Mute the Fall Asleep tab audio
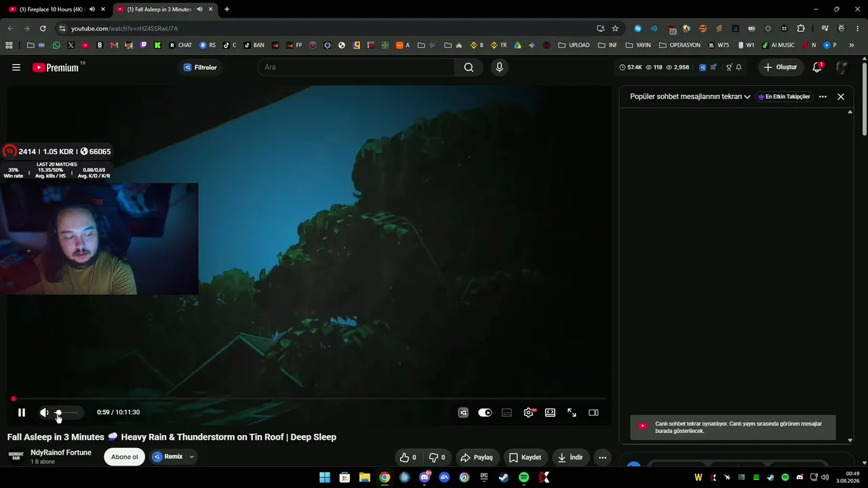The image size is (868, 488). (x=199, y=9)
